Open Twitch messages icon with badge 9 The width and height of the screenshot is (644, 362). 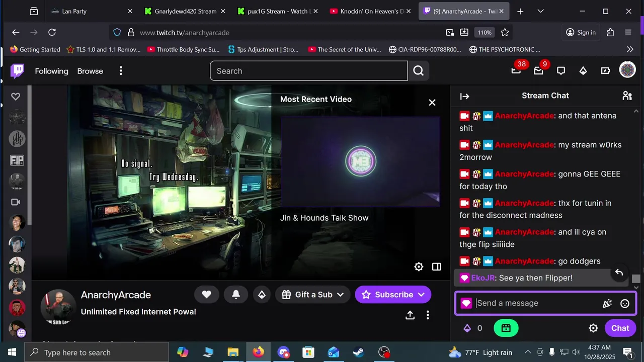pos(539,71)
